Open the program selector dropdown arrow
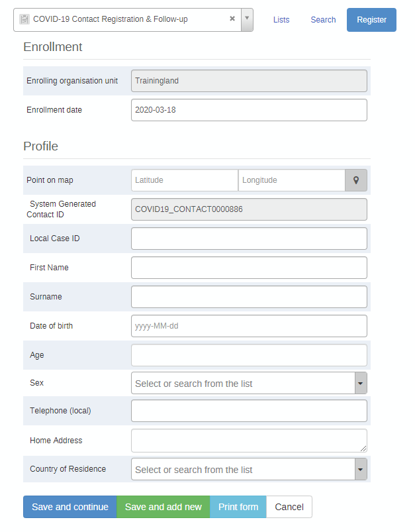The width and height of the screenshot is (415, 532). point(247,20)
